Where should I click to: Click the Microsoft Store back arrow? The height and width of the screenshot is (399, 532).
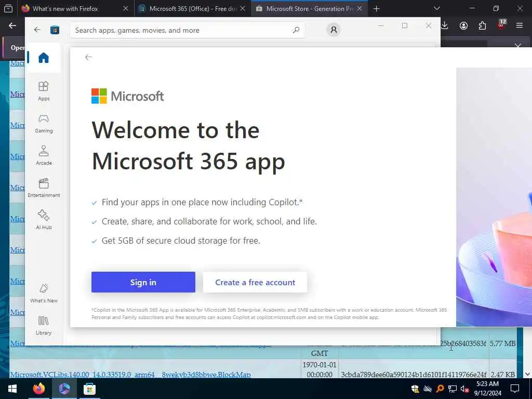pyautogui.click(x=37, y=30)
